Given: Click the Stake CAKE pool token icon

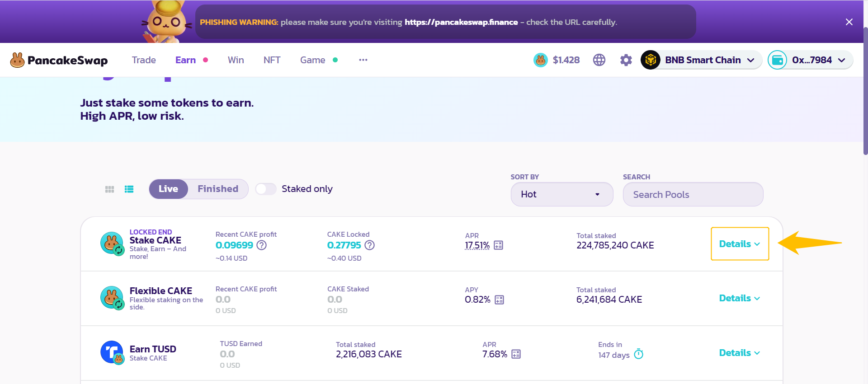Looking at the screenshot, I should click(x=112, y=244).
